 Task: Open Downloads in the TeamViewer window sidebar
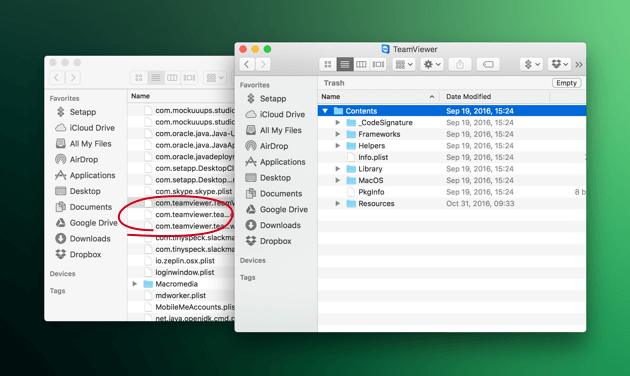[273, 225]
